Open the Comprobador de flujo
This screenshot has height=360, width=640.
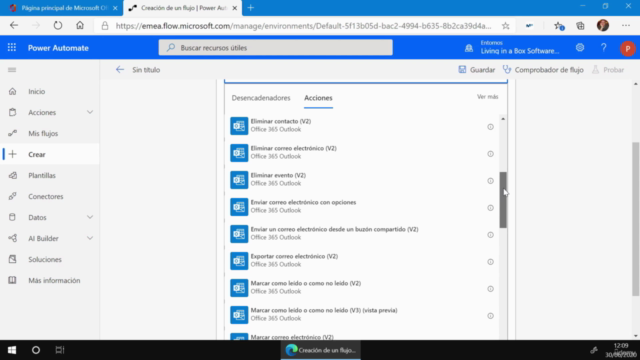coord(543,70)
